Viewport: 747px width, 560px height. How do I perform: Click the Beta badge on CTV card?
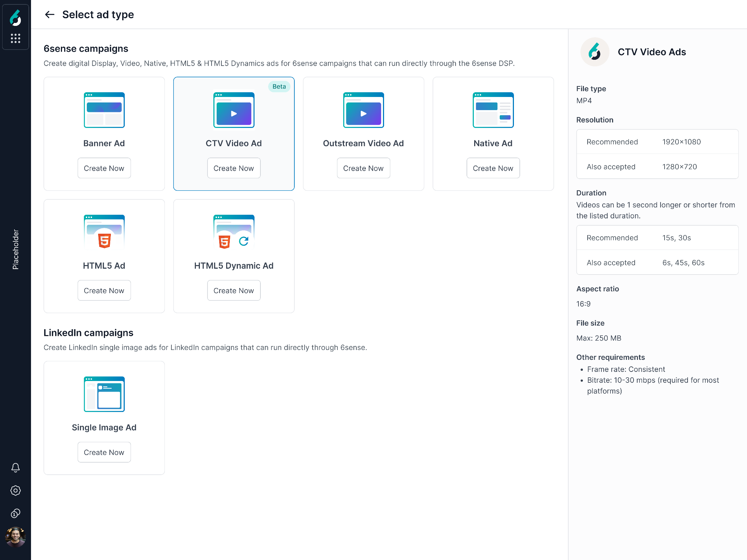(279, 86)
